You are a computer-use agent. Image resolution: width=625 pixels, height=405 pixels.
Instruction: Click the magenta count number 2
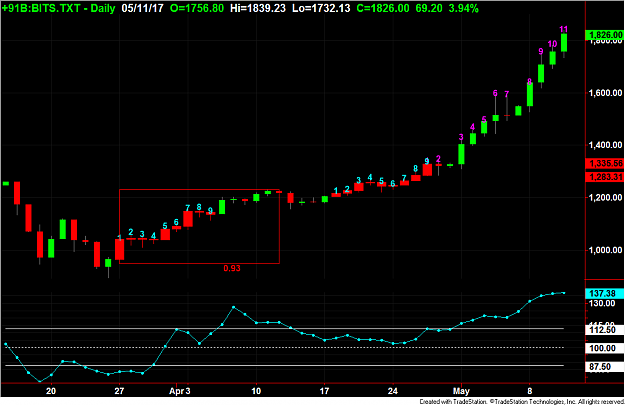point(438,159)
